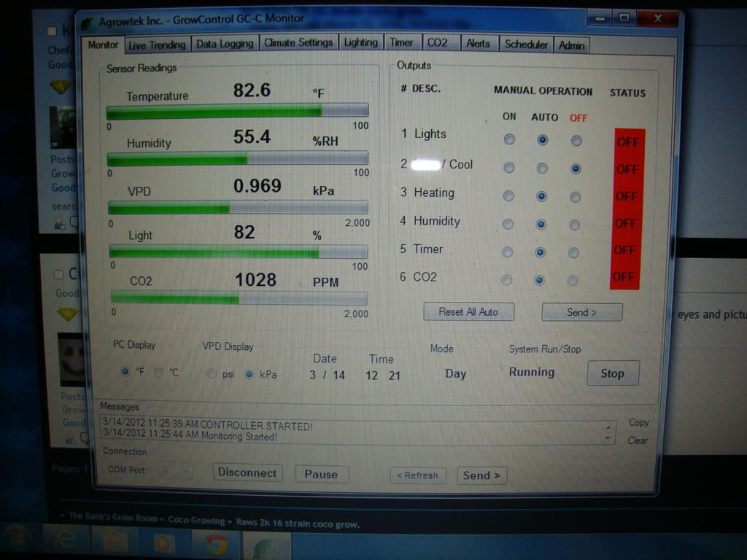Set Humidity output to ON
This screenshot has width=747, height=560.
(x=508, y=224)
